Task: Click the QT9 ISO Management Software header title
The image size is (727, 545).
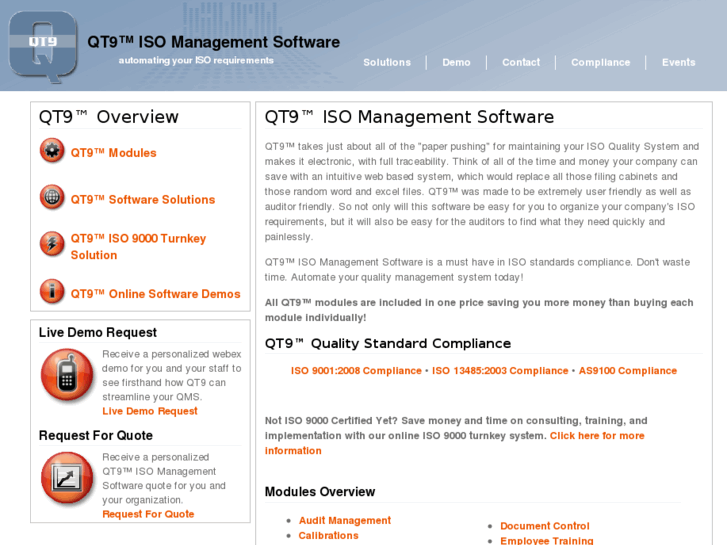Action: pos(213,42)
